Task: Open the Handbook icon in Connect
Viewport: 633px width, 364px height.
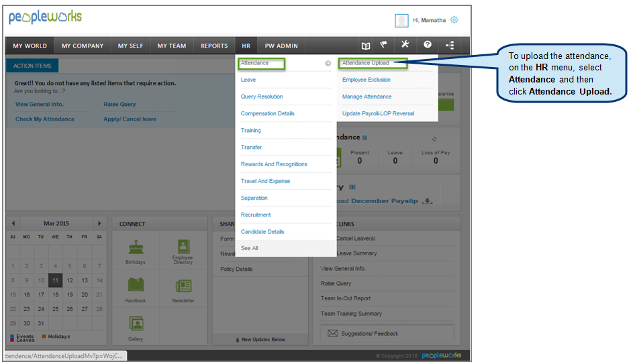Action: tap(136, 285)
